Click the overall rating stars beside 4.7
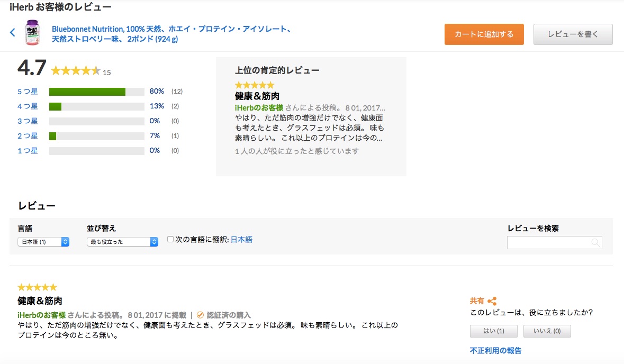624x364 pixels. pos(76,71)
